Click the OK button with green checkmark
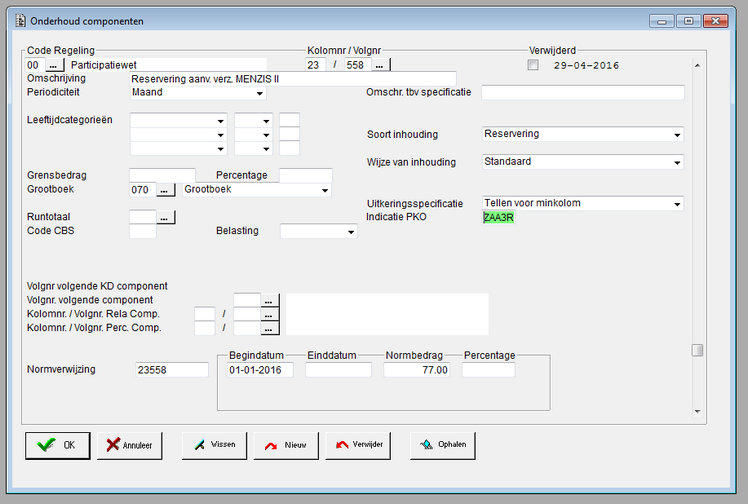 coord(57,445)
